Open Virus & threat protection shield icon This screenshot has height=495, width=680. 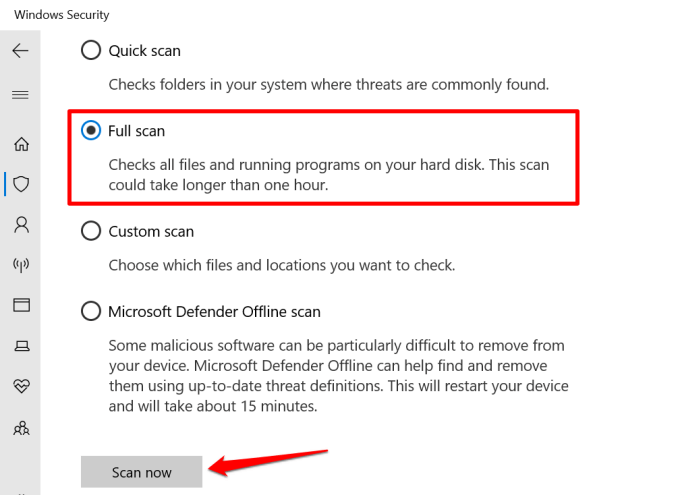point(20,184)
